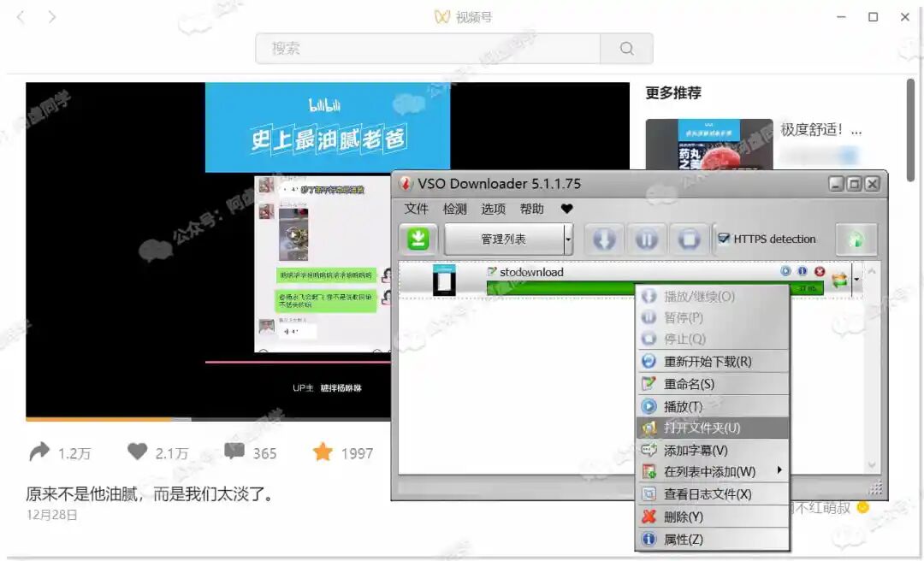Screen dimensions: 924x561
Task: Open the 帮助 menu
Action: (x=531, y=209)
